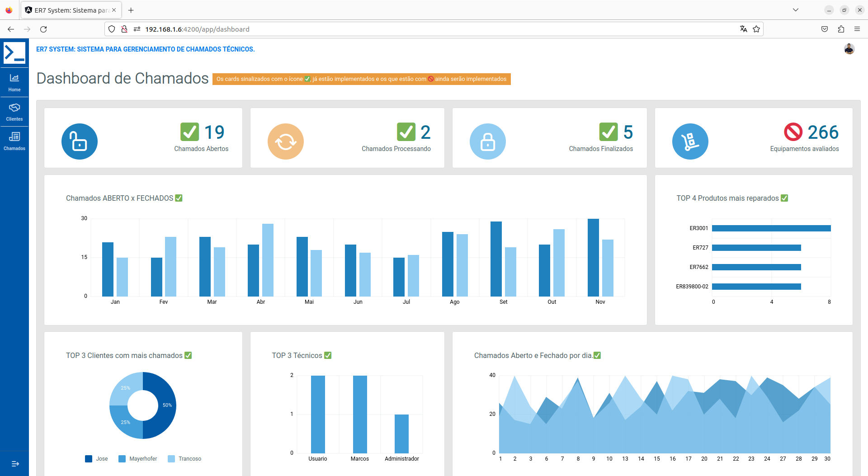Open the Home sidebar section

click(14, 83)
